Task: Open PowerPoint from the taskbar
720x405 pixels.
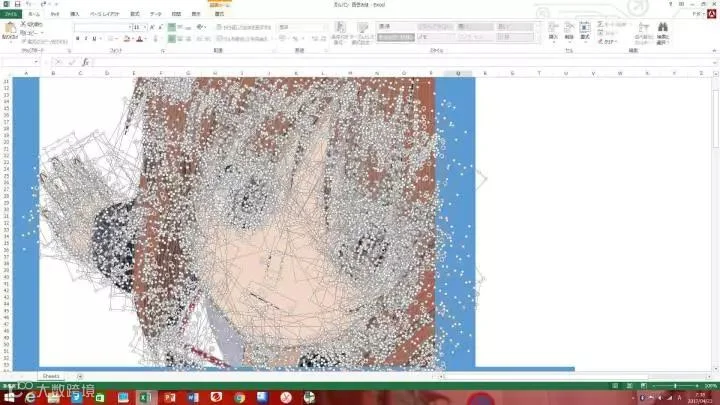Action: click(169, 398)
